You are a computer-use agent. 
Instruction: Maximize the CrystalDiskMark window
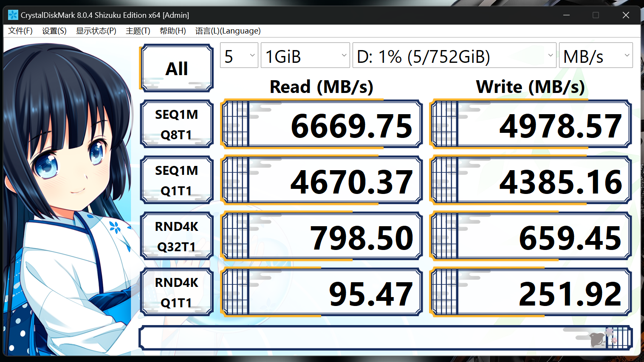click(596, 15)
